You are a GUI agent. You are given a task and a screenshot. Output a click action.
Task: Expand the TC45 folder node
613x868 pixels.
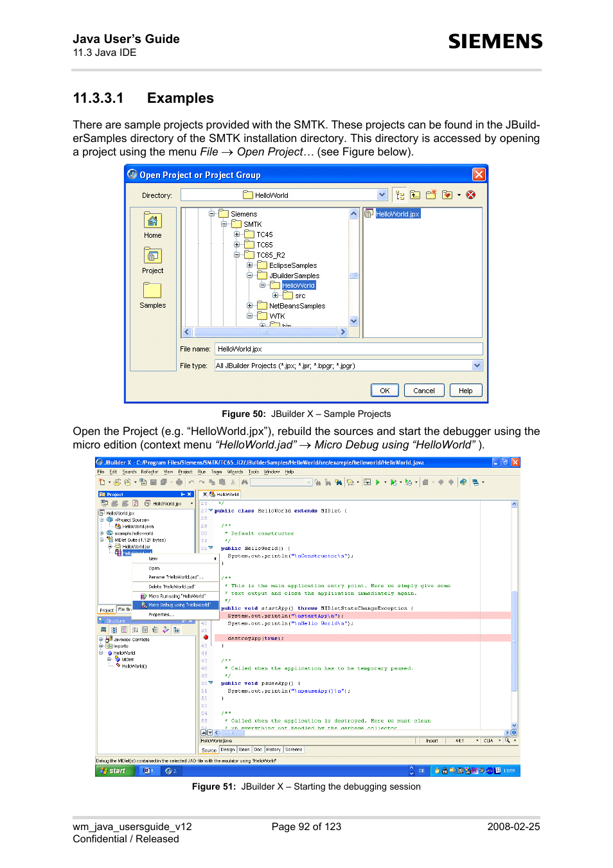pyautogui.click(x=237, y=235)
